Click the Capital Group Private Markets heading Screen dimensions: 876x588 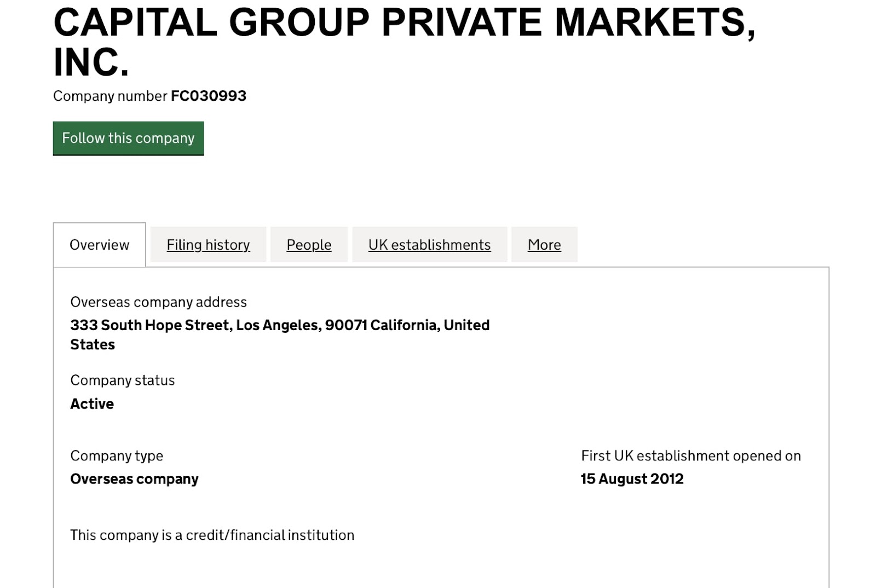[x=404, y=42]
